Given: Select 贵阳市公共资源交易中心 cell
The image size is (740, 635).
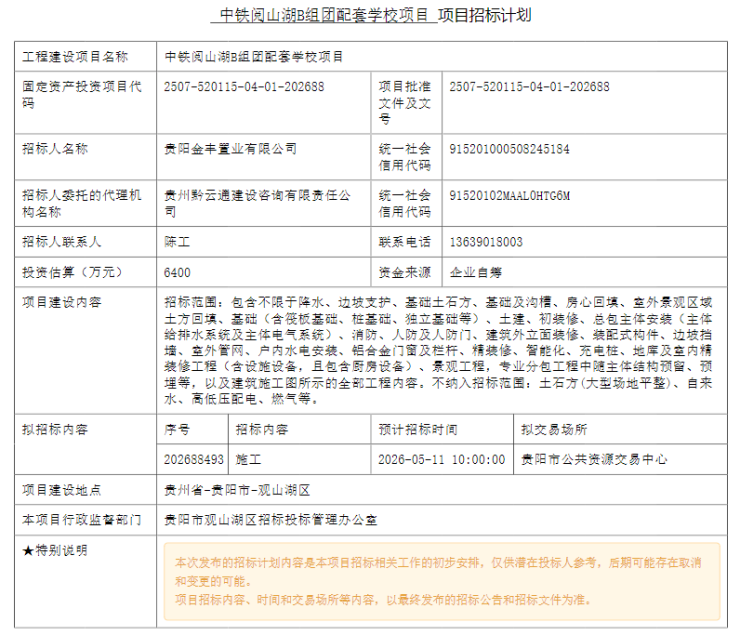Looking at the screenshot, I should coord(594,460).
